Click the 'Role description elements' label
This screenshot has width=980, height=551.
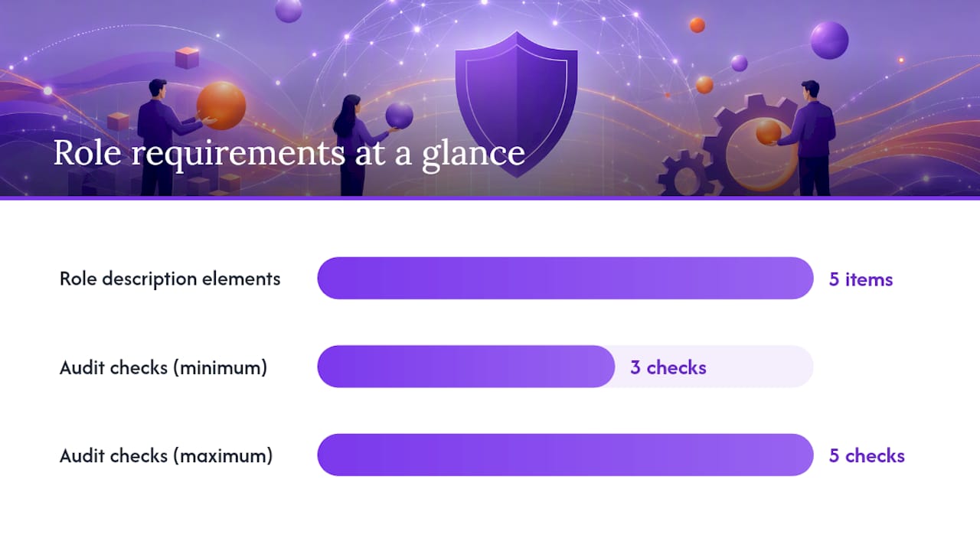pos(170,279)
